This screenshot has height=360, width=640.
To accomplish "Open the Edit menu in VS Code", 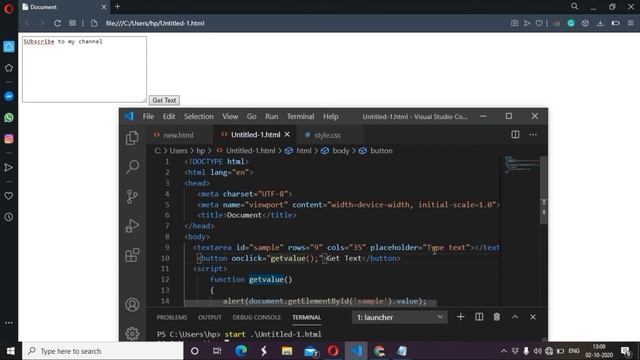I will coord(169,116).
